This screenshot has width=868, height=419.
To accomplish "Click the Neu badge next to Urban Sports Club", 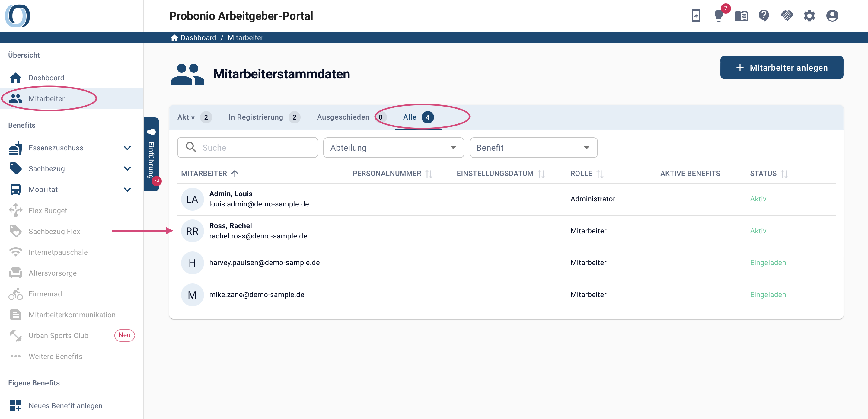I will [124, 335].
